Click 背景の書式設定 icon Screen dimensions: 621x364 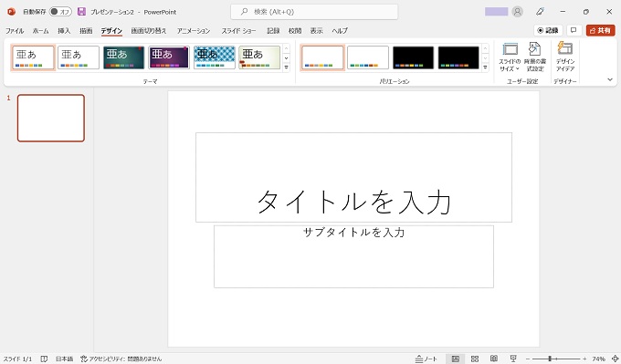point(534,57)
